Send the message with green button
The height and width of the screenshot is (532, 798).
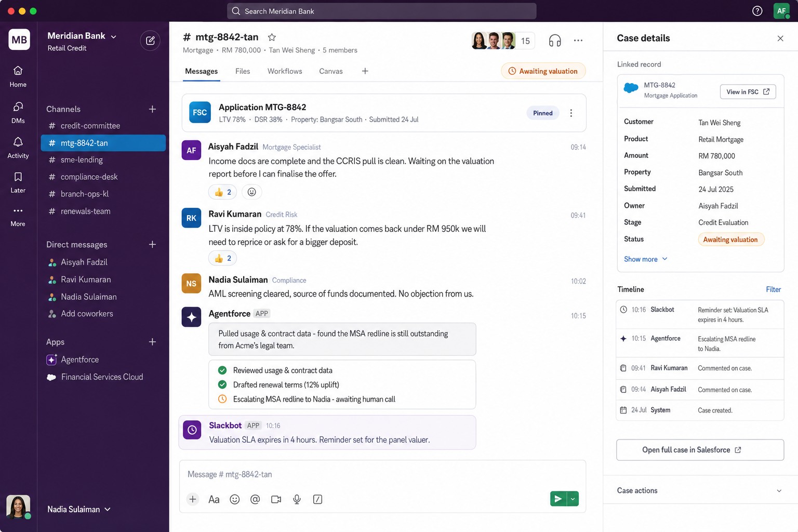[558, 499]
